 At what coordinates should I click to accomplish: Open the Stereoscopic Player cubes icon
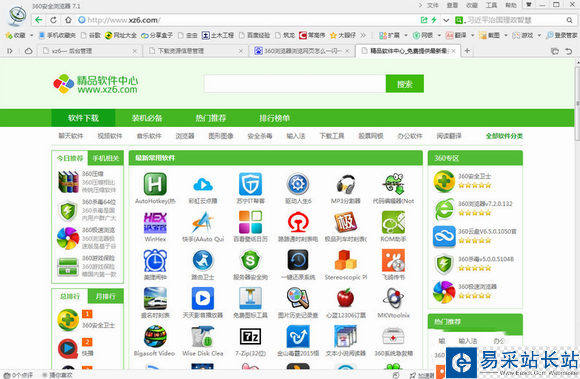click(x=346, y=260)
